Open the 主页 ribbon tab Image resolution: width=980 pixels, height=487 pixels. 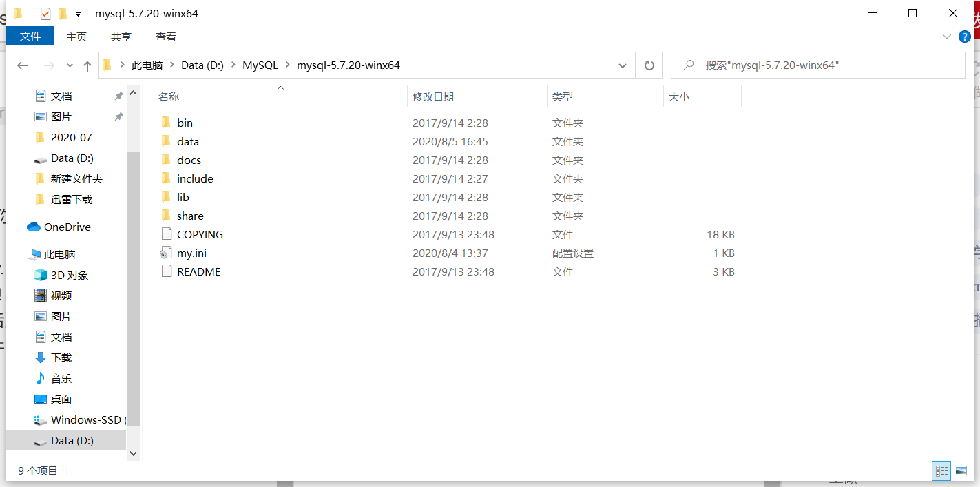76,37
